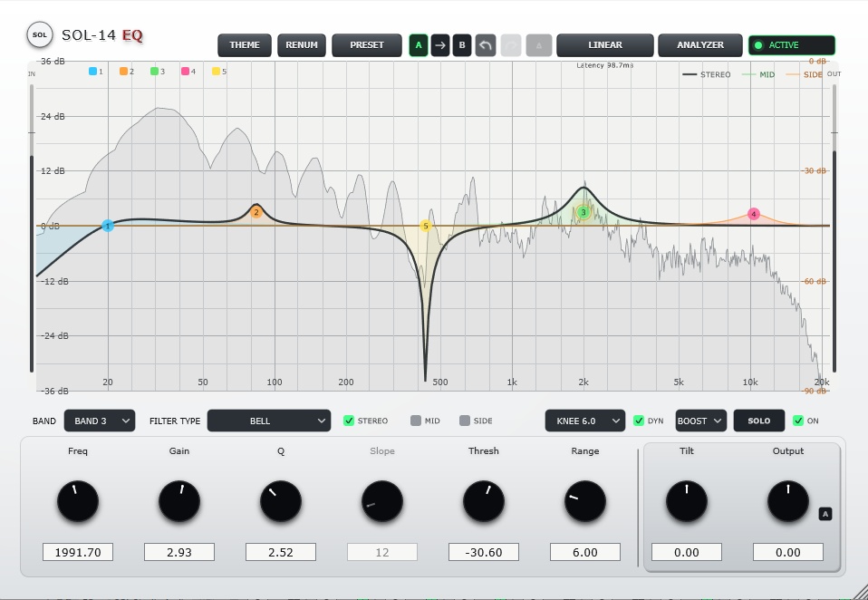Click the Gain value field 2.93
The height and width of the screenshot is (600, 868).
[179, 552]
